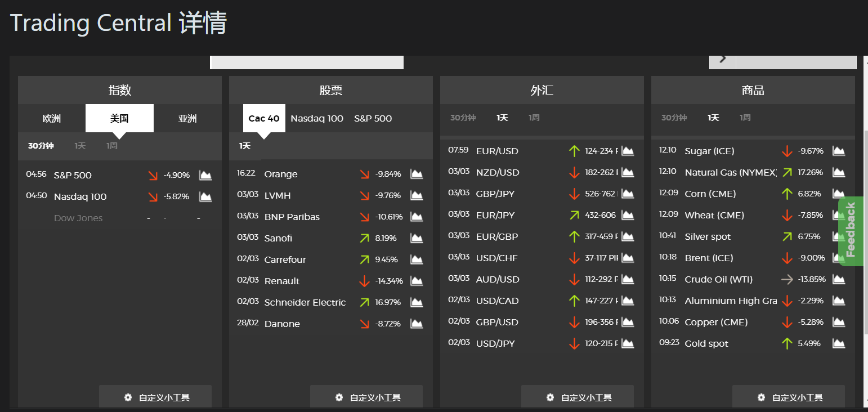
Task: Open the chart icon for GBP/JPY
Action: click(628, 194)
